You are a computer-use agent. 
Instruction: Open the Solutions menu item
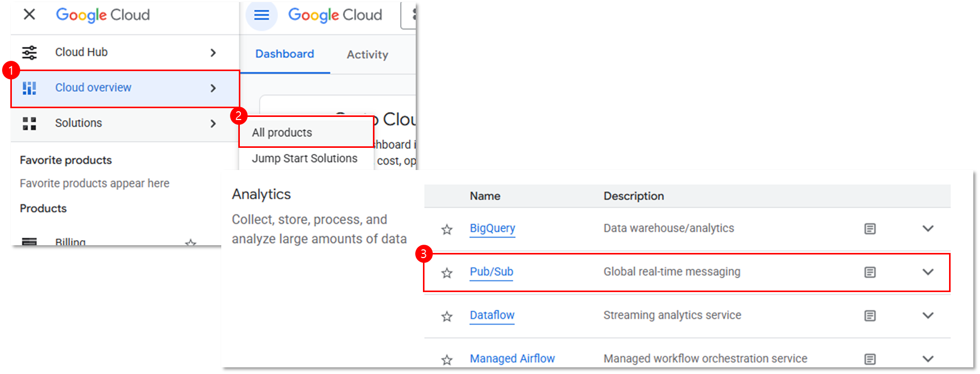tap(125, 124)
